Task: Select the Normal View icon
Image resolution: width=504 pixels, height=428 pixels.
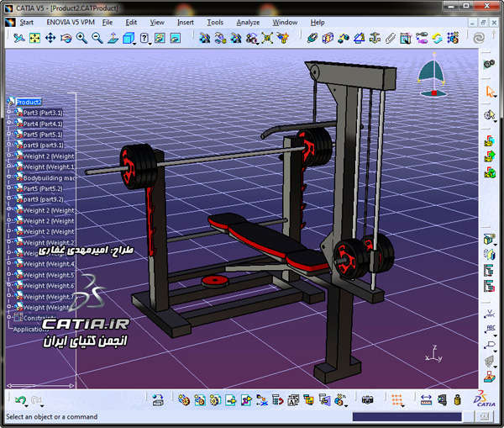Action: point(113,38)
